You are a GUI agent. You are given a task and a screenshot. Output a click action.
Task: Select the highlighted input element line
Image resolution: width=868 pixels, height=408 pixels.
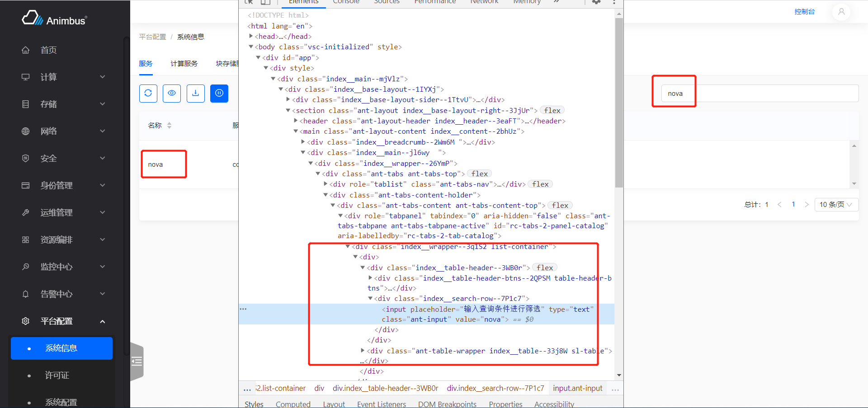(426, 314)
